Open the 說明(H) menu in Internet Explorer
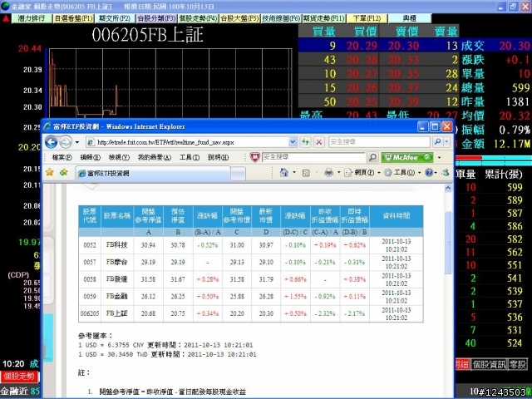532x399 pixels. pos(218,157)
